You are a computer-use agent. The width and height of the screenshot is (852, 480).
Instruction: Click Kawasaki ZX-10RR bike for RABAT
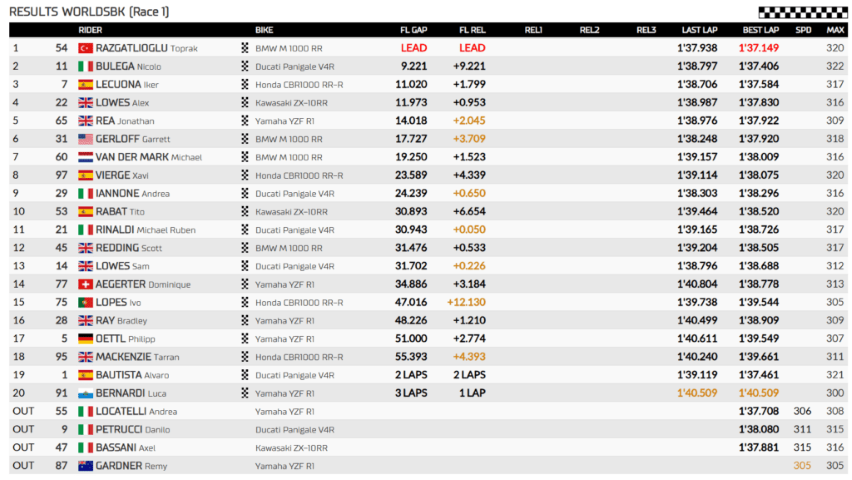[291, 212]
